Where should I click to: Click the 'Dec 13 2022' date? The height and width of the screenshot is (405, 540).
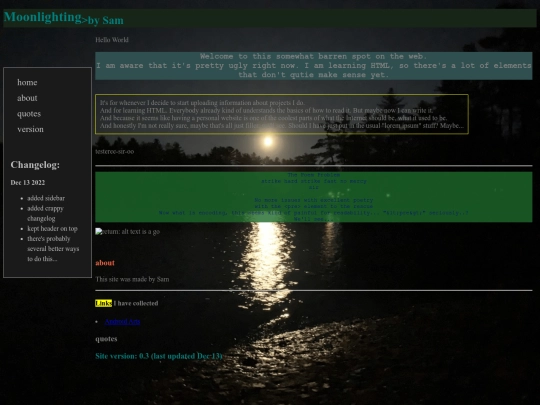pyautogui.click(x=28, y=183)
